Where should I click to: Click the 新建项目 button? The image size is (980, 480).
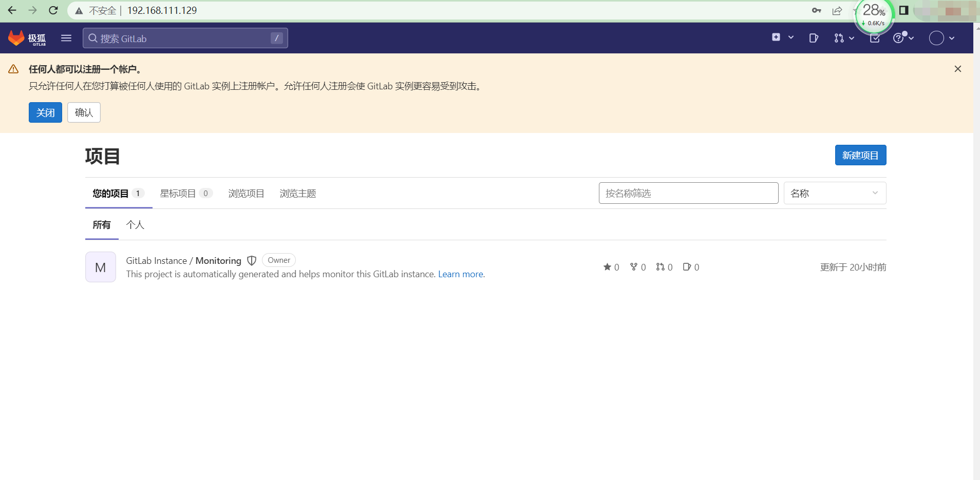click(860, 155)
